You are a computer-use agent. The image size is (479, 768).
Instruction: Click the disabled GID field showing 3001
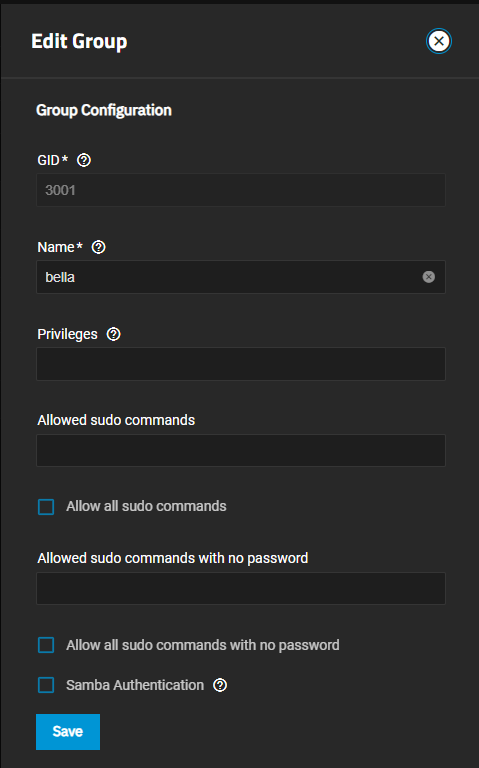pyautogui.click(x=241, y=190)
